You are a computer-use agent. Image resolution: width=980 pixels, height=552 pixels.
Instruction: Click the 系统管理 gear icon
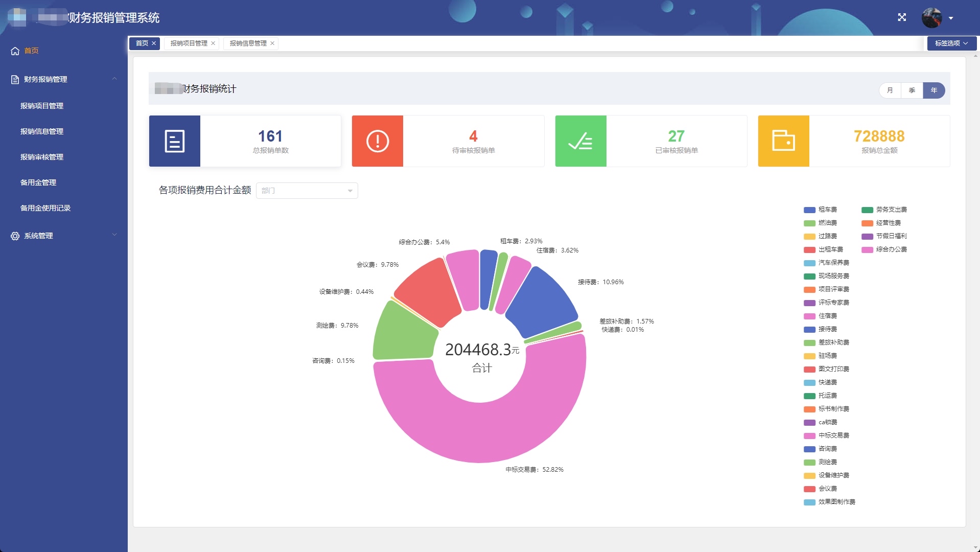point(15,236)
